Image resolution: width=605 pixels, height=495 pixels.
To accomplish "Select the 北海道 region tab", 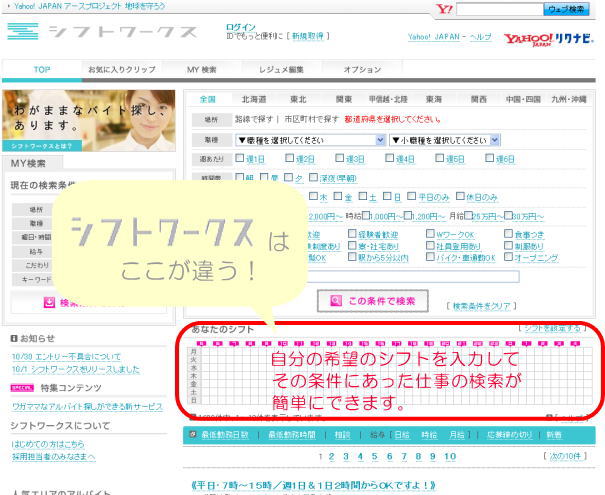I will click(x=254, y=100).
